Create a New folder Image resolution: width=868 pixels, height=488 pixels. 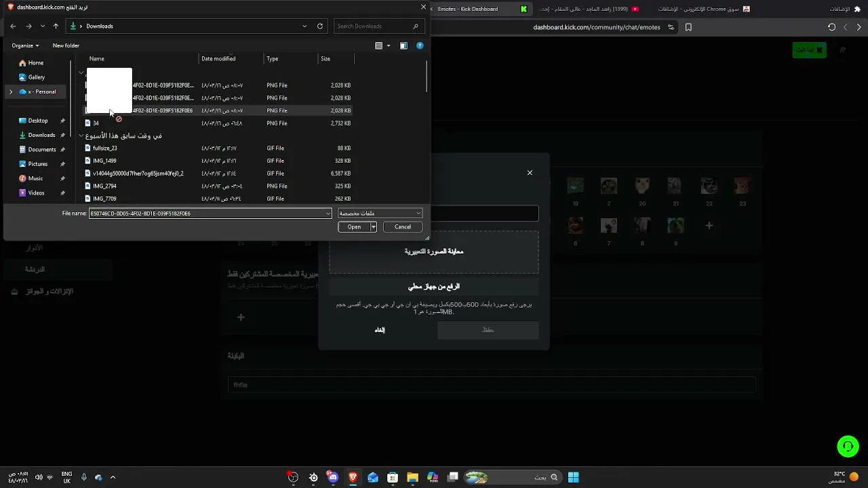[x=66, y=45]
